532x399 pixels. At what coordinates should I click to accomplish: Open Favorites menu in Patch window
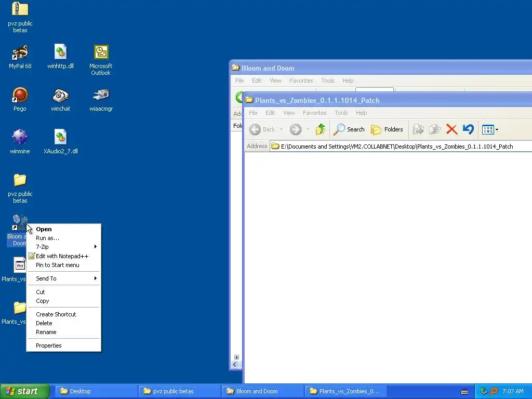click(314, 113)
